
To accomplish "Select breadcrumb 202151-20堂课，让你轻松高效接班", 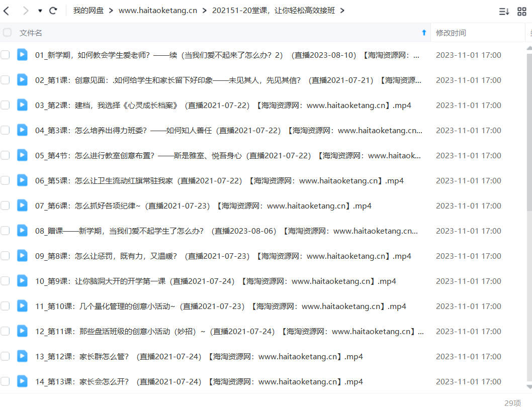I will [274, 11].
